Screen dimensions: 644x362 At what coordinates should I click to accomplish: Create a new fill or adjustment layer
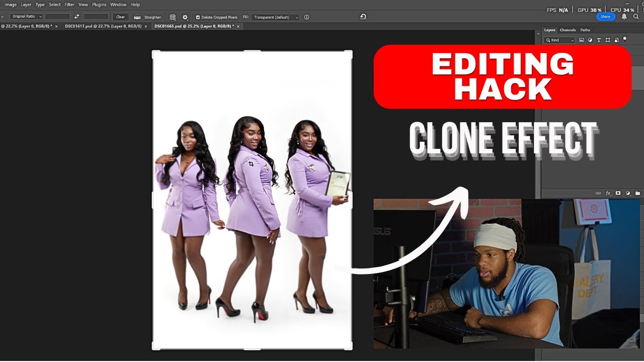pos(628,193)
